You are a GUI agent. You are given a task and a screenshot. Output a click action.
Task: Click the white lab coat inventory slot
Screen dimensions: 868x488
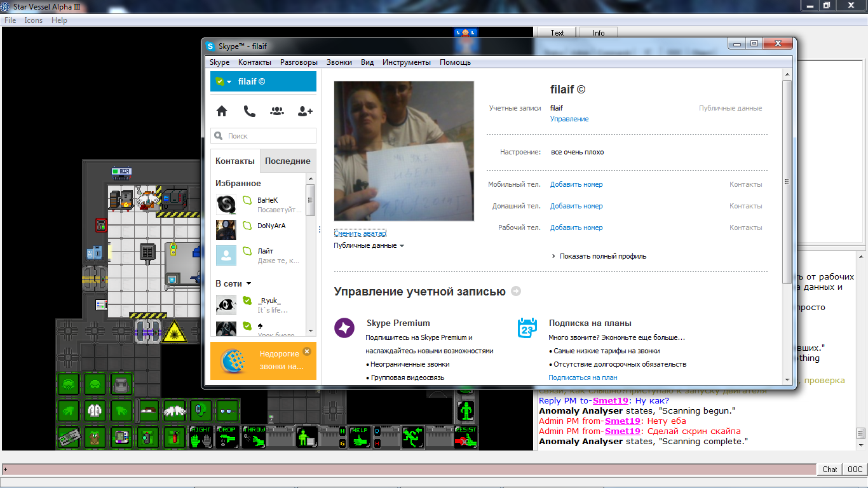pos(95,410)
